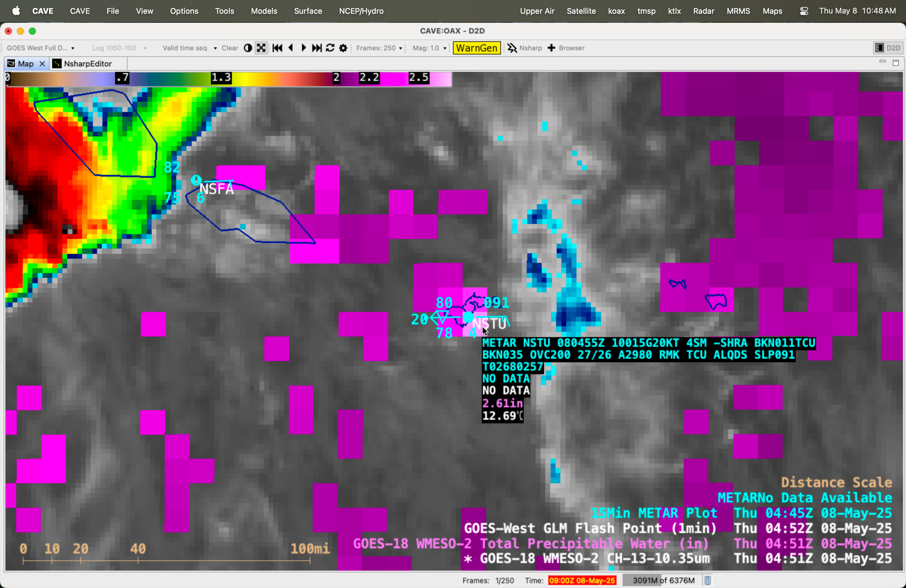Open loop properties gear icon
This screenshot has width=906, height=588.
click(343, 48)
